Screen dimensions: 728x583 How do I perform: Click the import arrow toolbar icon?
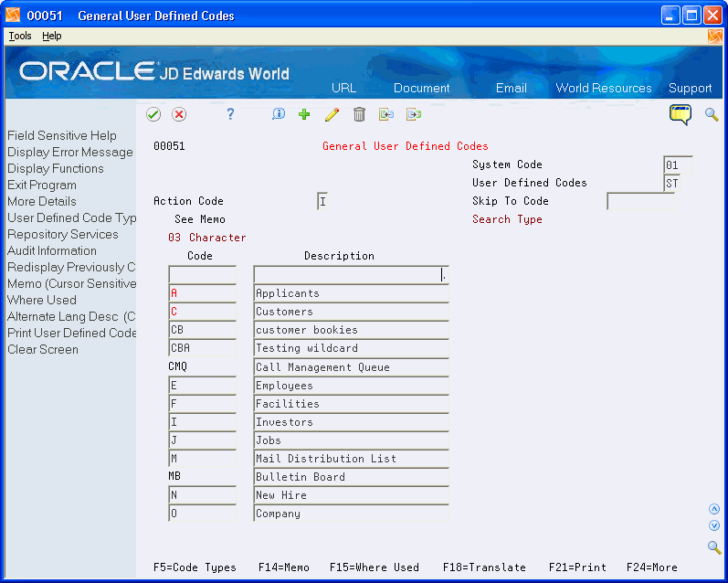(x=386, y=114)
